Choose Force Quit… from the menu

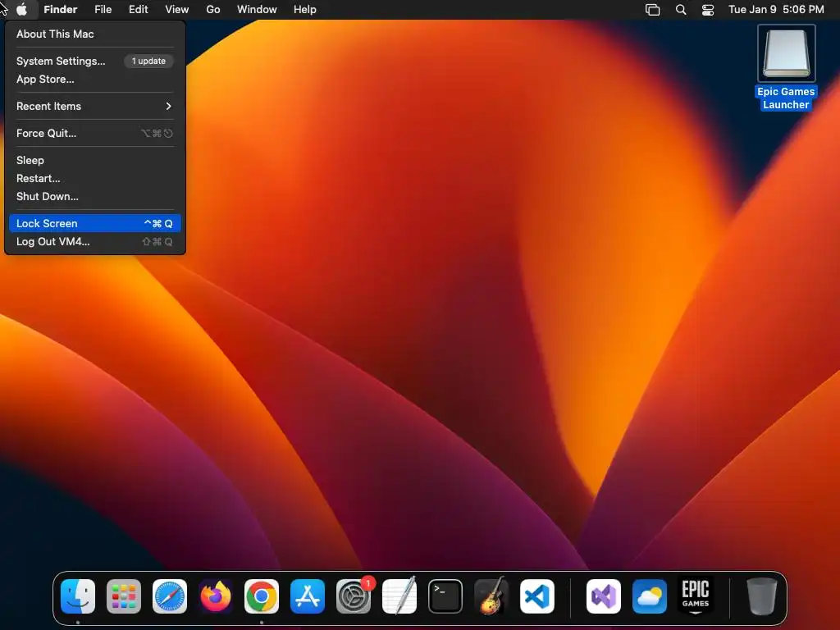pos(95,134)
